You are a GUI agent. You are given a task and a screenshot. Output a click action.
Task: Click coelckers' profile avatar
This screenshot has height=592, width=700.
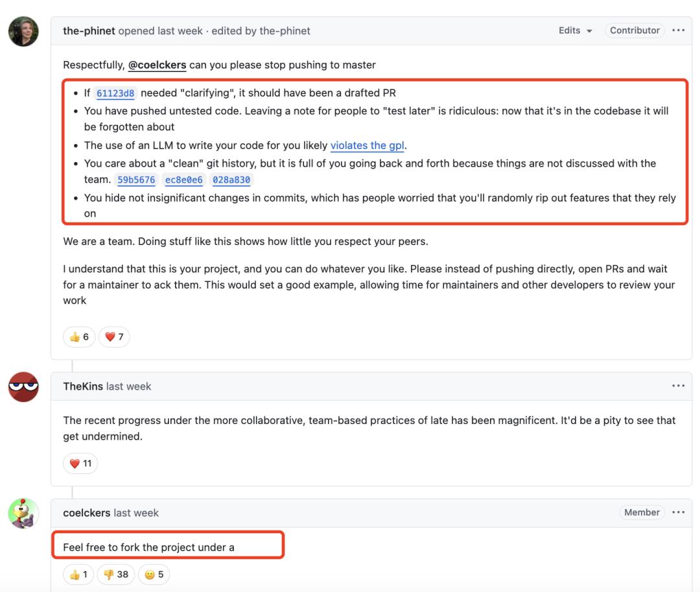[x=23, y=514]
